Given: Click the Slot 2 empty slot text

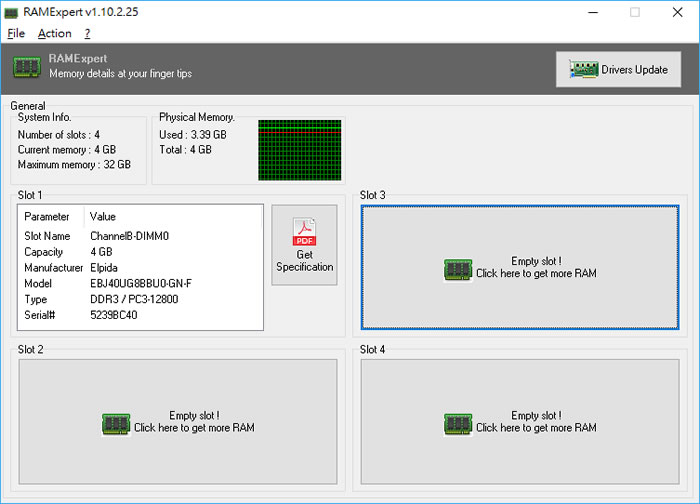Looking at the screenshot, I should pyautogui.click(x=194, y=422).
